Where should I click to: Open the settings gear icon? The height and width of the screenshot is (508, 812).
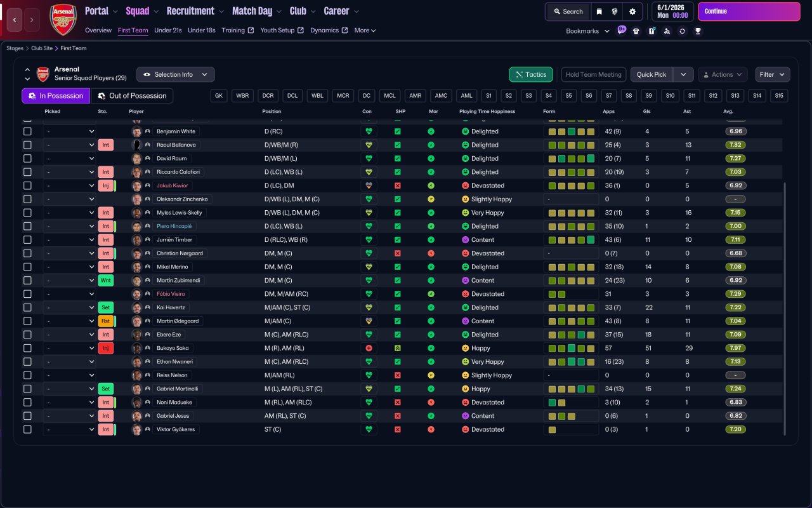632,11
